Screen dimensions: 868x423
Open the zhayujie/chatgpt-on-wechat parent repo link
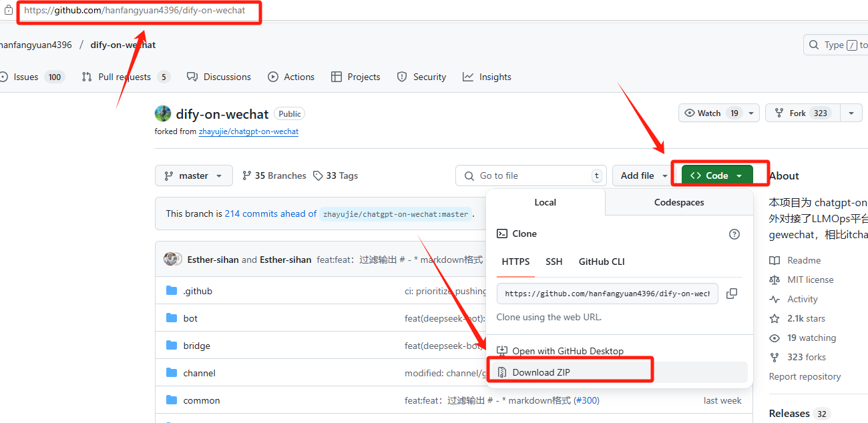coord(248,131)
